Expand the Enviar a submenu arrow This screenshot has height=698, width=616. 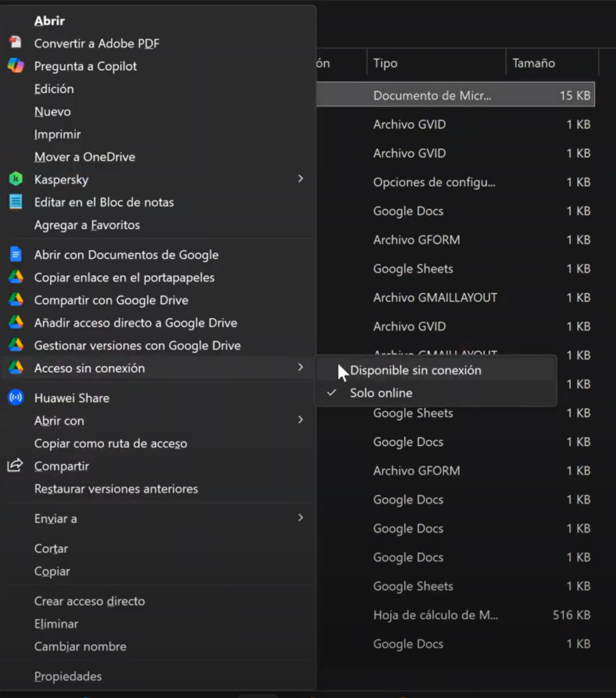tap(301, 518)
